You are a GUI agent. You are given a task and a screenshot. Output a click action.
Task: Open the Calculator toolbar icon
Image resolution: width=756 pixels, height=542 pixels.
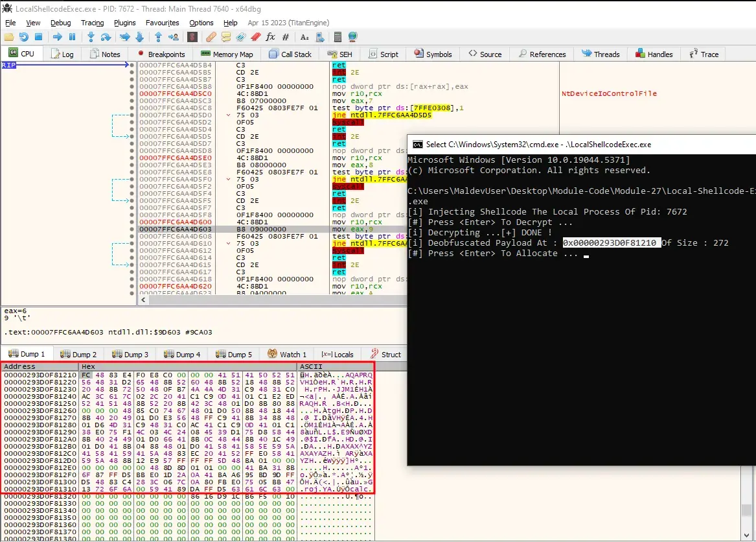coord(338,37)
